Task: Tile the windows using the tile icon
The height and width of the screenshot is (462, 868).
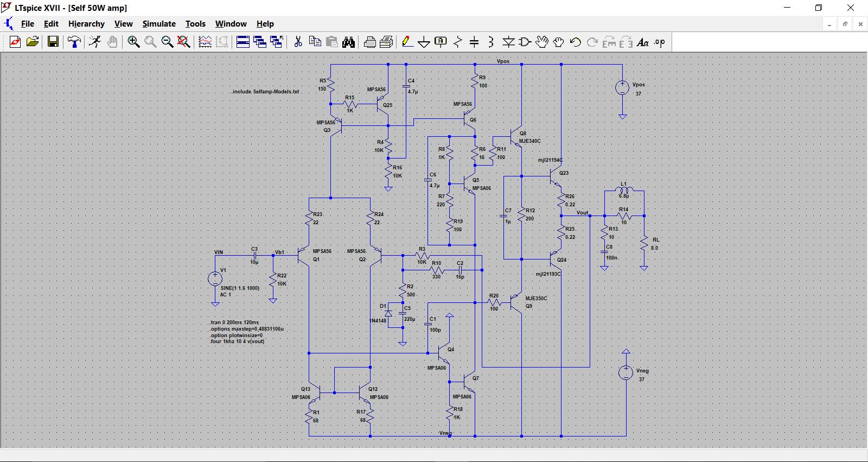Action: [x=243, y=42]
